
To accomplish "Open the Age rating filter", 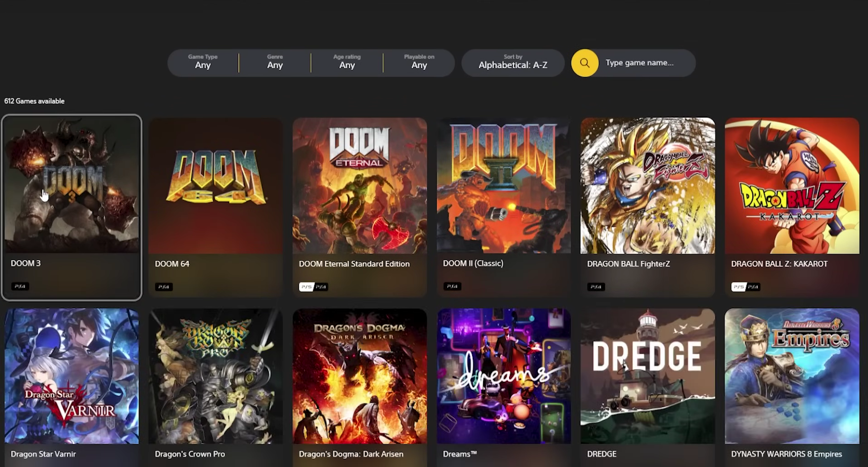I will click(x=347, y=63).
